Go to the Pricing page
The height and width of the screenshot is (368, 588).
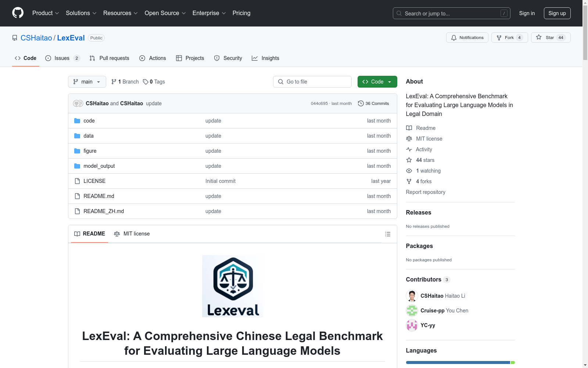(241, 13)
